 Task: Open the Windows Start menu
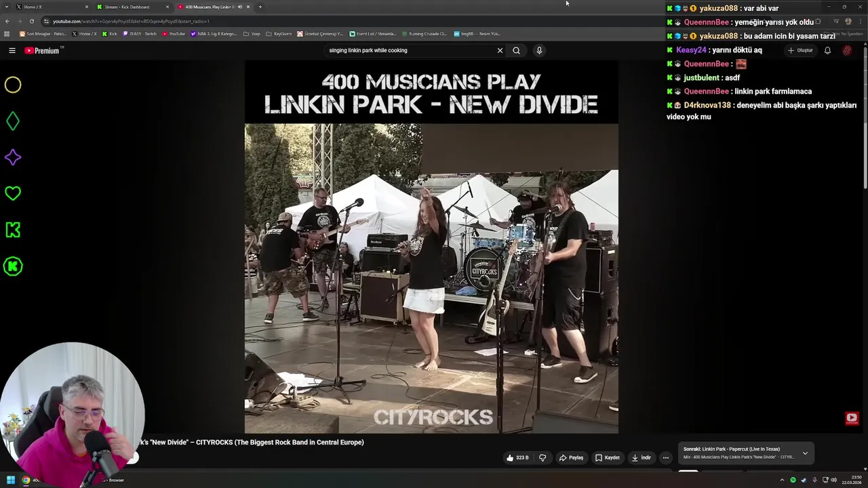[11, 480]
